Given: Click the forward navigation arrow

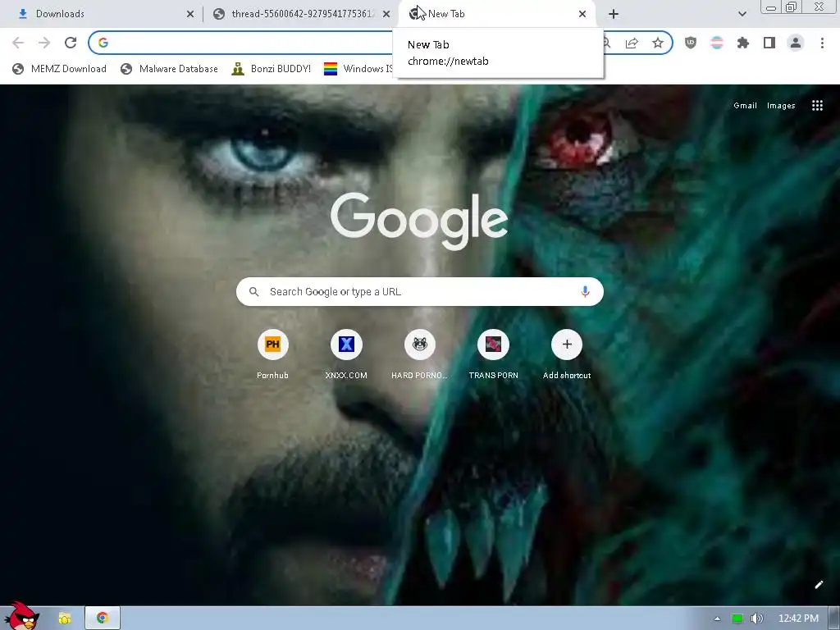Looking at the screenshot, I should pyautogui.click(x=44, y=43).
